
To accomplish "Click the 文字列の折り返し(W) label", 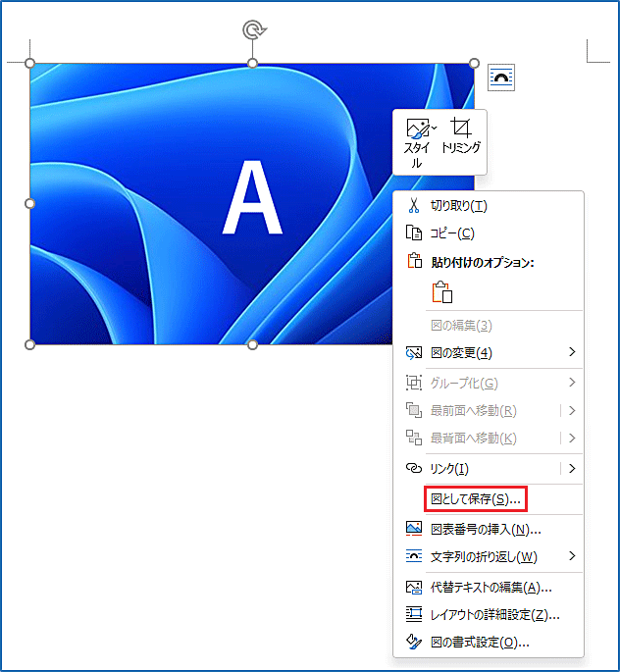I will [484, 556].
